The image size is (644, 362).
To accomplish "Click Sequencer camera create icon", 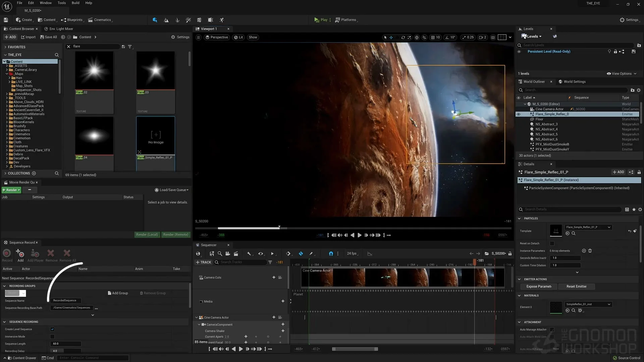I will (x=228, y=254).
